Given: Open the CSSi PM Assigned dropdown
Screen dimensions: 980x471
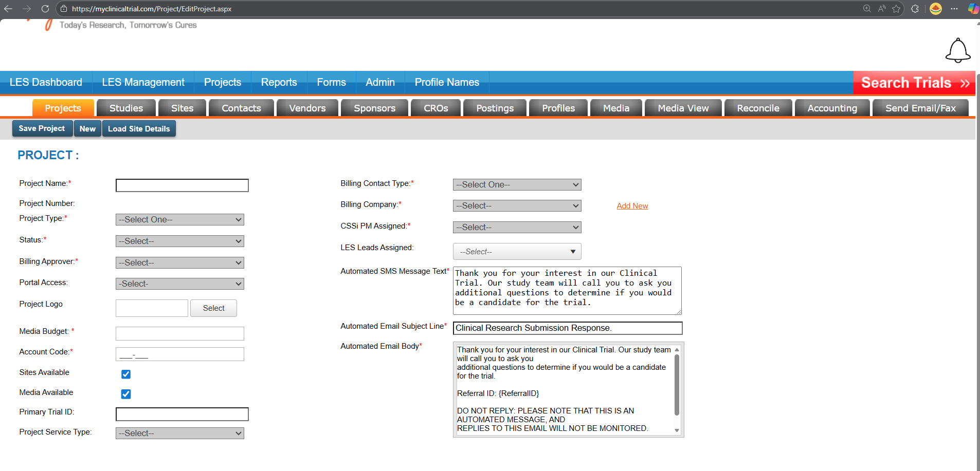Looking at the screenshot, I should point(517,228).
